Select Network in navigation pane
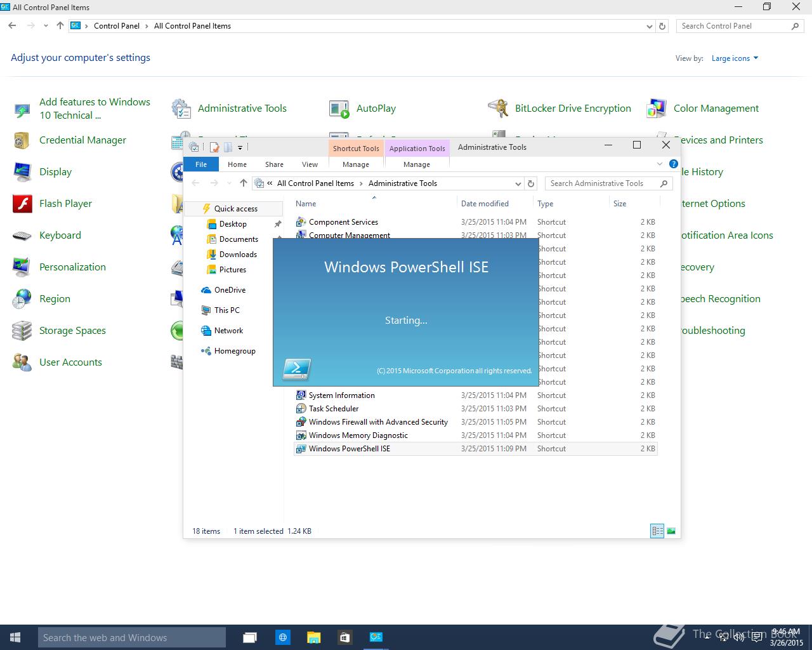This screenshot has height=650, width=812. 228,331
